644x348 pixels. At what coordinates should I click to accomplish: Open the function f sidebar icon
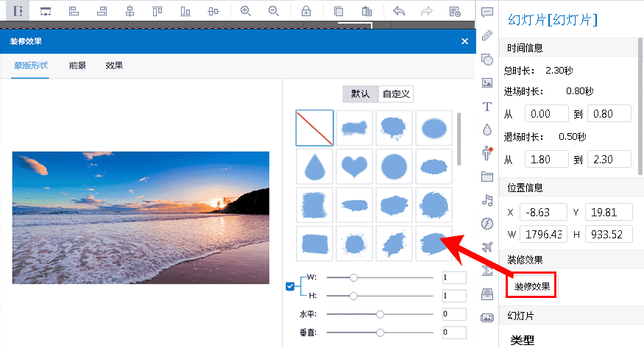tap(487, 224)
